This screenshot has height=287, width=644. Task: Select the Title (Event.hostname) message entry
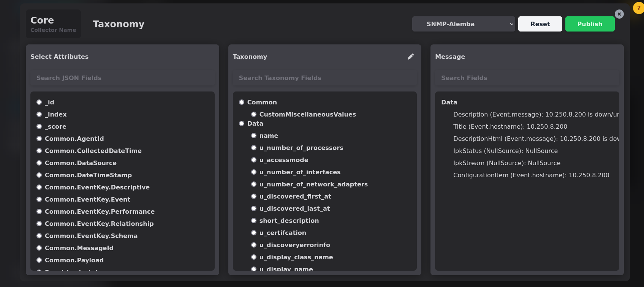[x=510, y=126]
